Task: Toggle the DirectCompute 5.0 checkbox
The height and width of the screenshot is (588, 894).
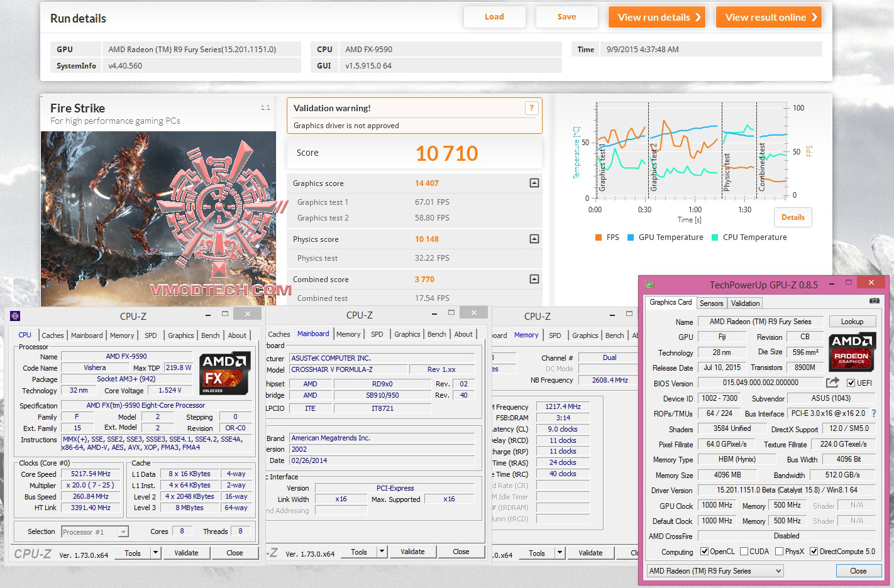Action: [814, 552]
